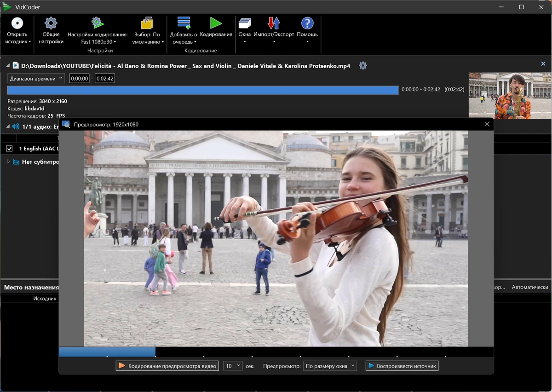
Task: Open preview duration '10' seconds dropdown
Action: point(233,366)
